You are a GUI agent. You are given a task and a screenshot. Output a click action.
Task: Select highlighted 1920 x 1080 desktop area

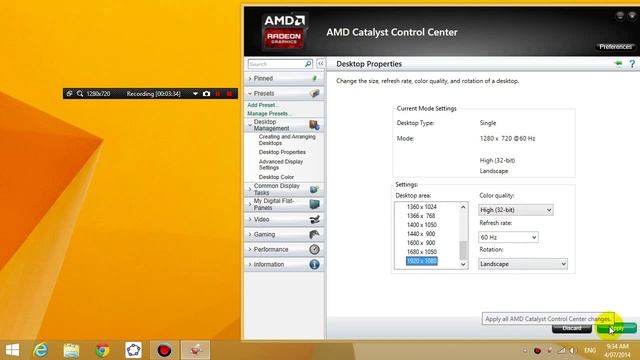[422, 261]
